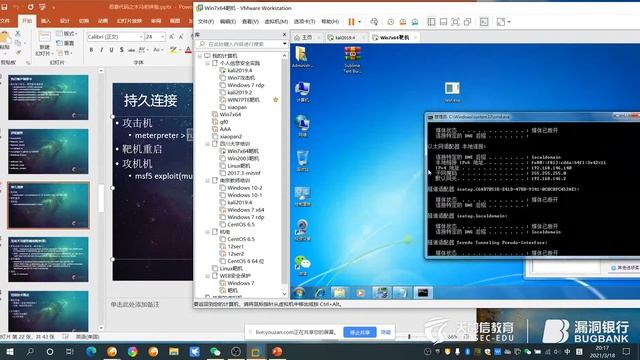Open the WeChat icon on the VM desktop
640x360 pixels.
tap(302, 265)
